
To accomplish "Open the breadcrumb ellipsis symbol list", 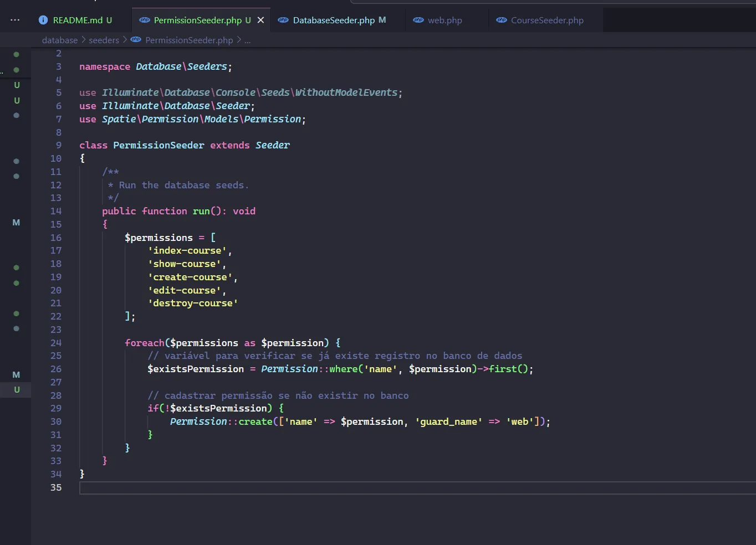I will coord(247,40).
